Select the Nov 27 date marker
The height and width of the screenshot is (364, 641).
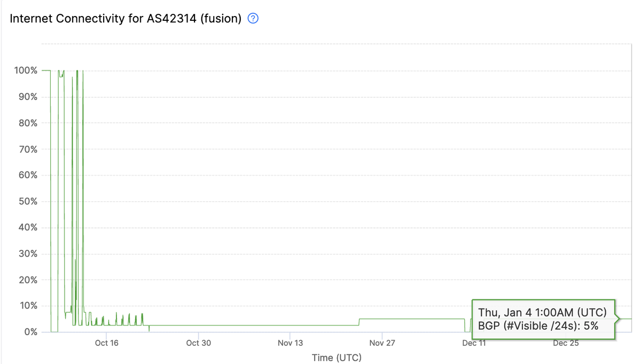[x=382, y=343]
